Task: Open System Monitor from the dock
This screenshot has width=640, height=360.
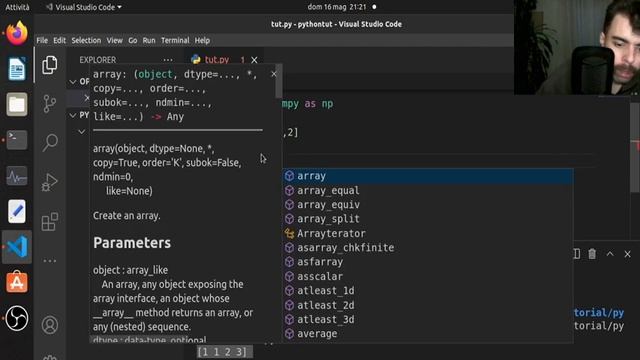Action: point(17,176)
